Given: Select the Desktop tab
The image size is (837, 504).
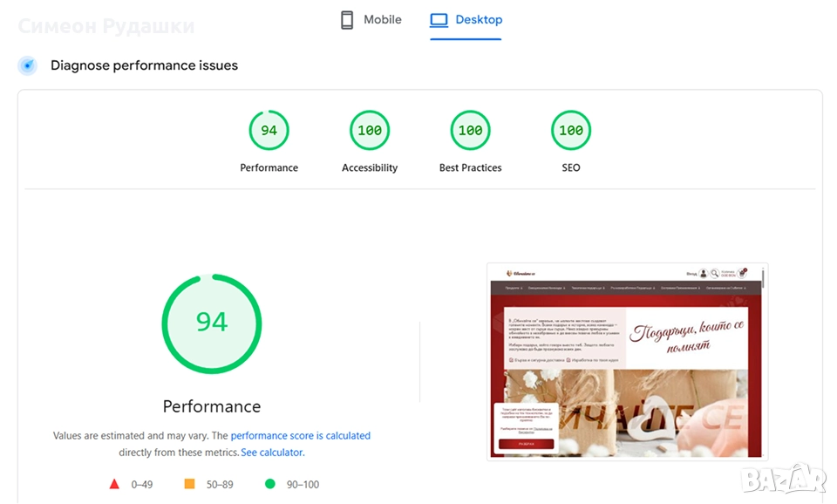Looking at the screenshot, I should pos(466,20).
